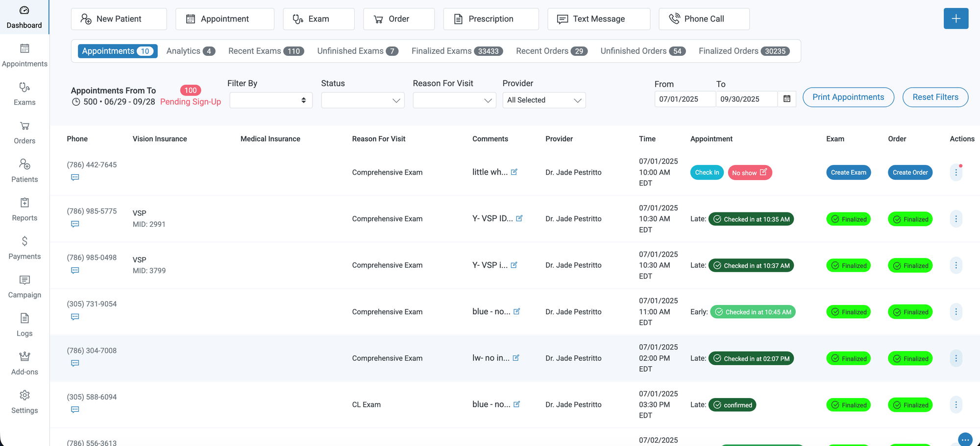Viewport: 980px width, 446px height.
Task: Open the Payments sidebar section
Action: pyautogui.click(x=24, y=248)
